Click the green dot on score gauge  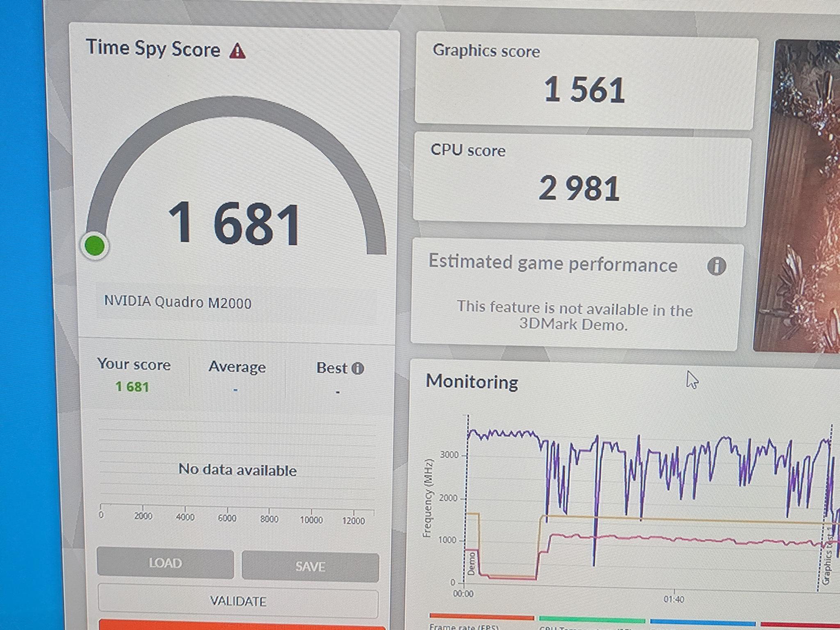(95, 246)
